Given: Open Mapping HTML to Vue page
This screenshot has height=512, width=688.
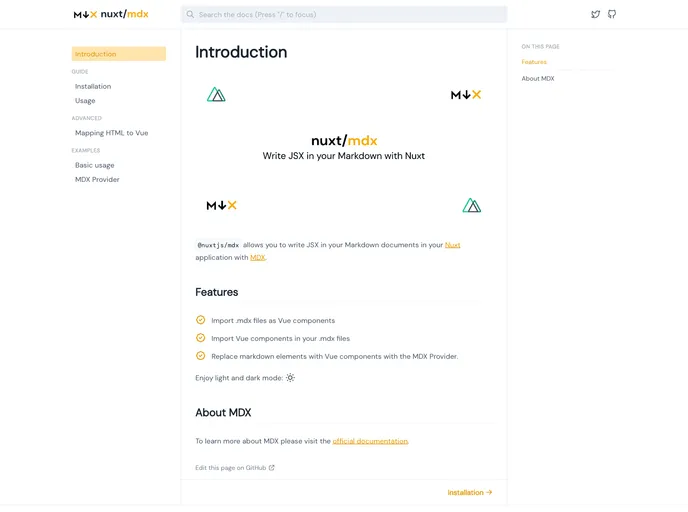Looking at the screenshot, I should (x=111, y=133).
